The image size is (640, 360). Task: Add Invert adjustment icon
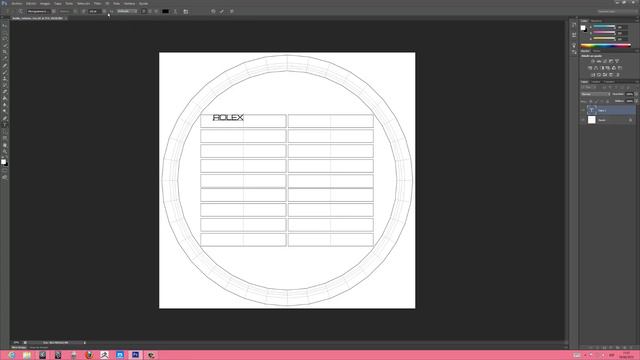[x=593, y=75]
